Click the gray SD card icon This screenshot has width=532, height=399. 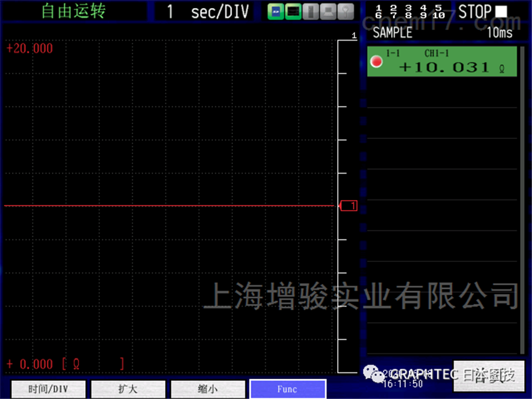click(311, 12)
